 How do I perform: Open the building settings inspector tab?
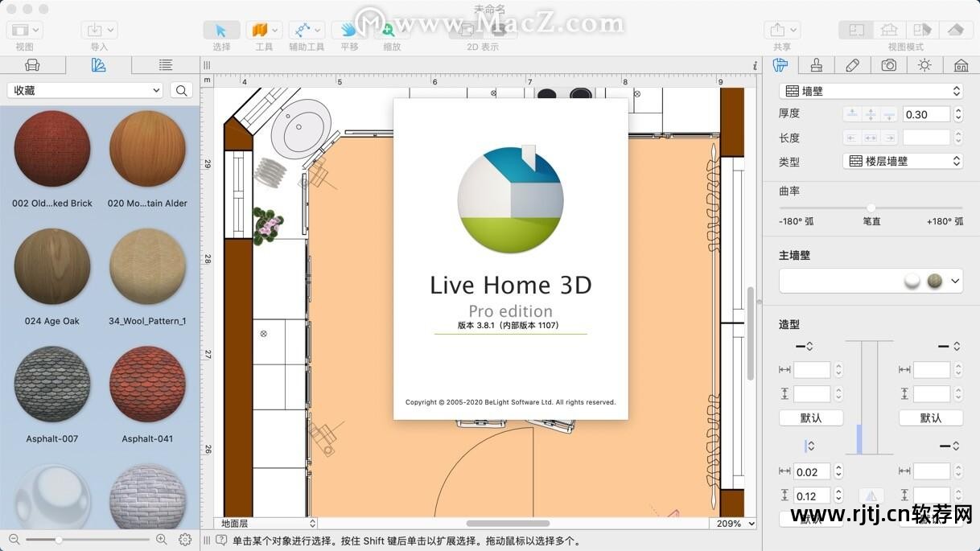tap(961, 65)
